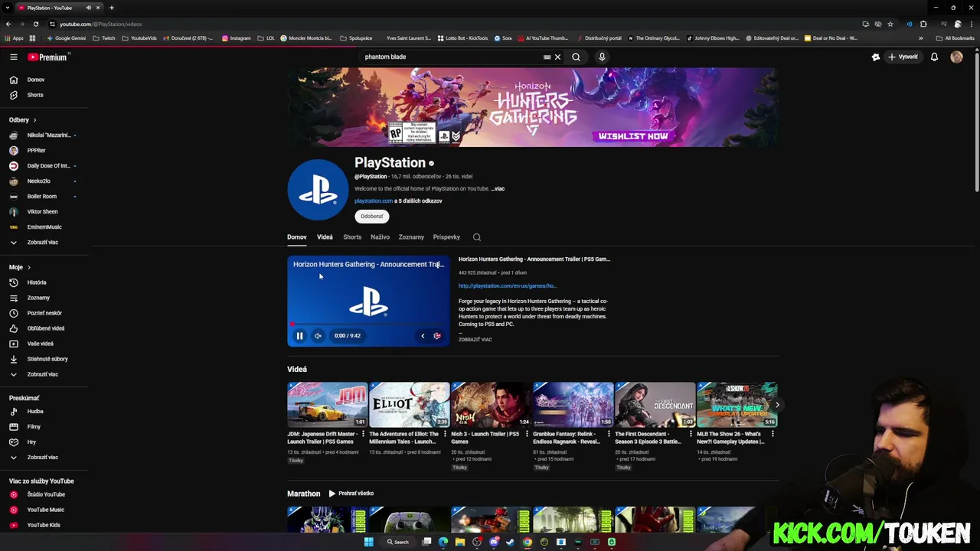980x551 pixels.
Task: Open the YouTube hamburger guide menu
Action: (x=13, y=57)
